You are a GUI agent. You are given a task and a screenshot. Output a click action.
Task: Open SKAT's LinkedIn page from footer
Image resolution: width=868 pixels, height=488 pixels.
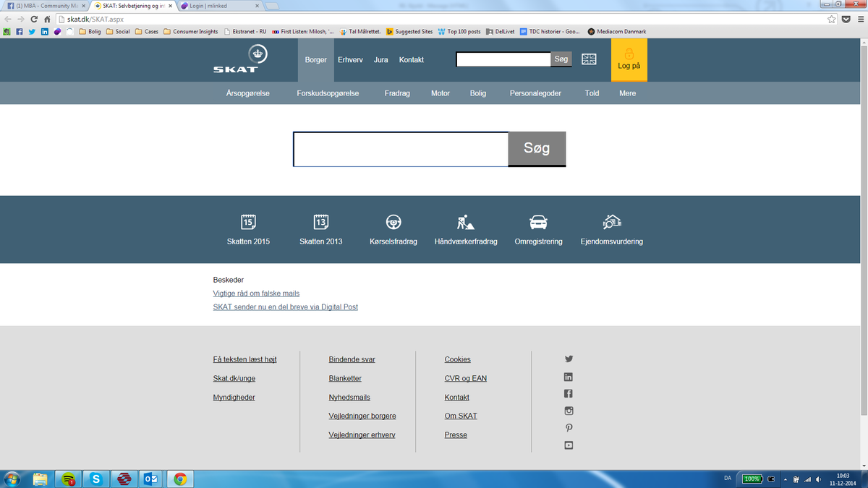click(569, 377)
